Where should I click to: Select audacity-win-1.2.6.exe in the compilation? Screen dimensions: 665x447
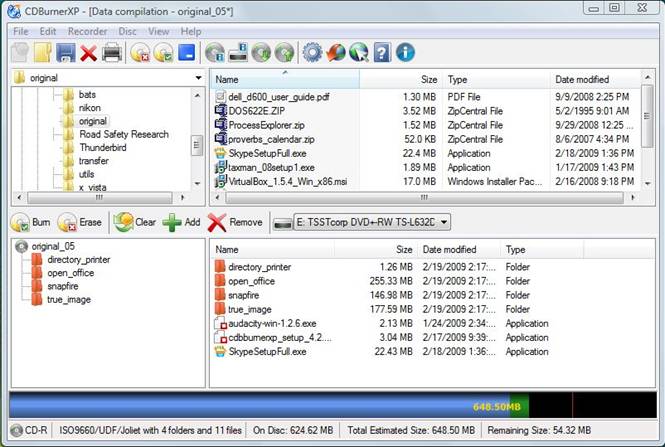[272, 324]
